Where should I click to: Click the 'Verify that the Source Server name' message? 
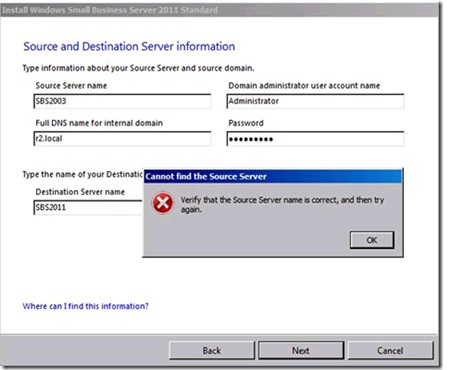pyautogui.click(x=282, y=204)
